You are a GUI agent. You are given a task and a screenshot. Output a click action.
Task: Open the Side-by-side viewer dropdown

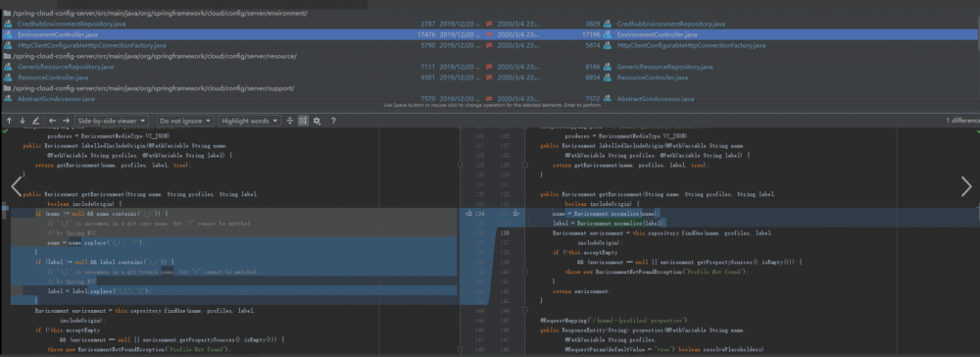click(x=112, y=121)
